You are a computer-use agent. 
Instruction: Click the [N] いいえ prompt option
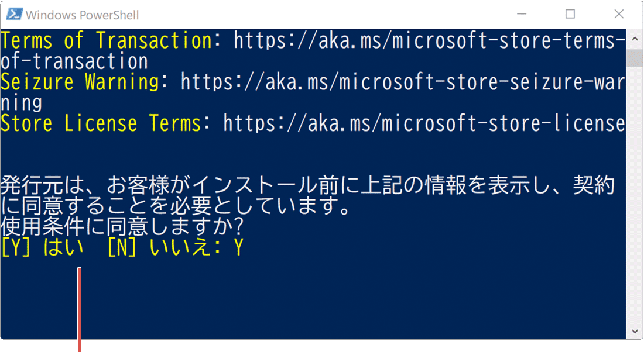point(149,247)
